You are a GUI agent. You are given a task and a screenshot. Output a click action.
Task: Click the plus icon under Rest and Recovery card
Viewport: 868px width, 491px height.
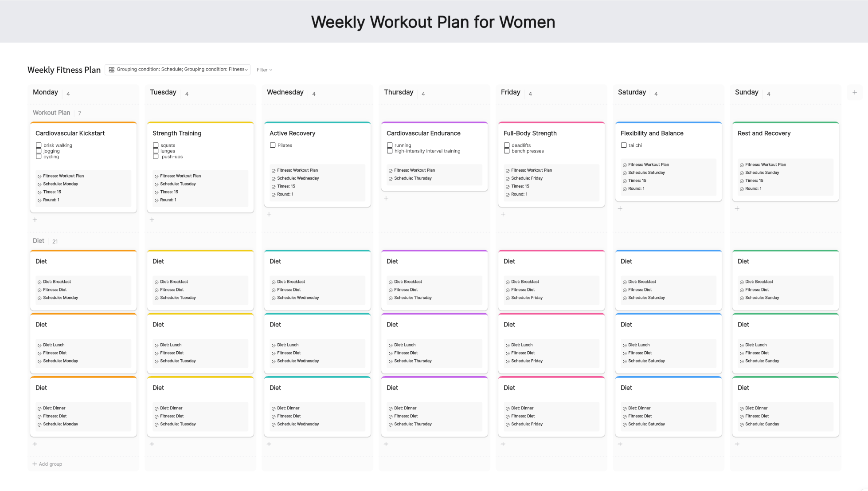737,208
